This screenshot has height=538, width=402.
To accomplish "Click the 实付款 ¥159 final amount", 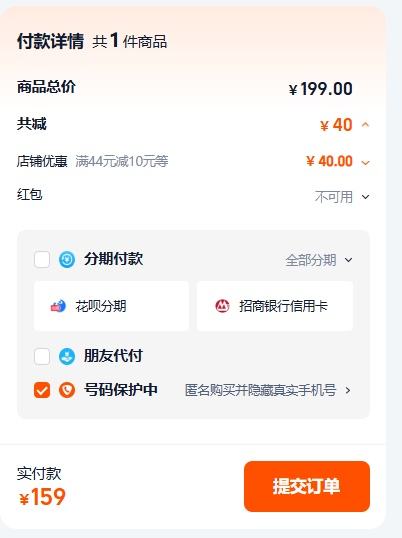I will pos(42,487).
